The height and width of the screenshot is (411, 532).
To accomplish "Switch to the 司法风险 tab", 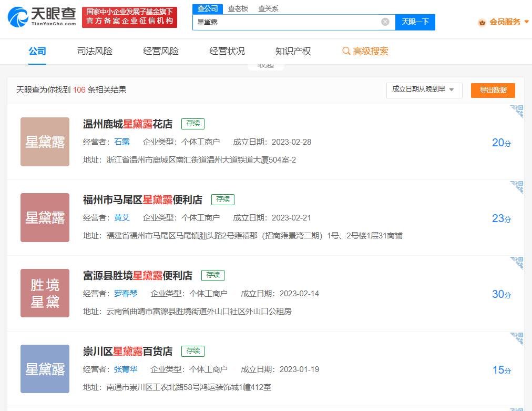I will (95, 51).
